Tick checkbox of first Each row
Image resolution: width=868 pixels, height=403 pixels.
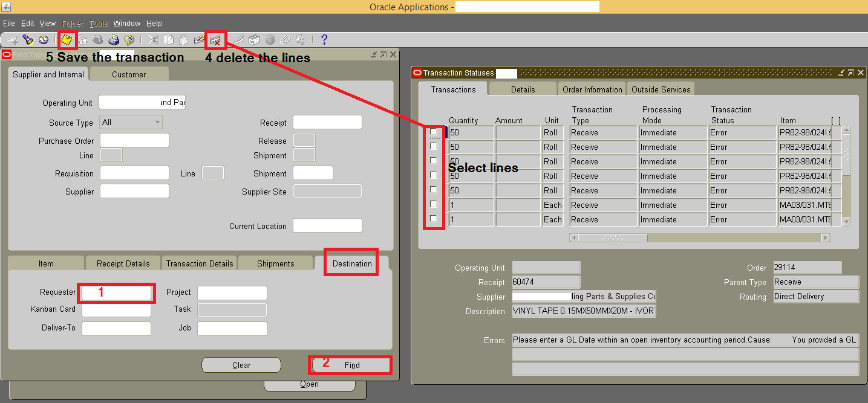[x=434, y=204]
